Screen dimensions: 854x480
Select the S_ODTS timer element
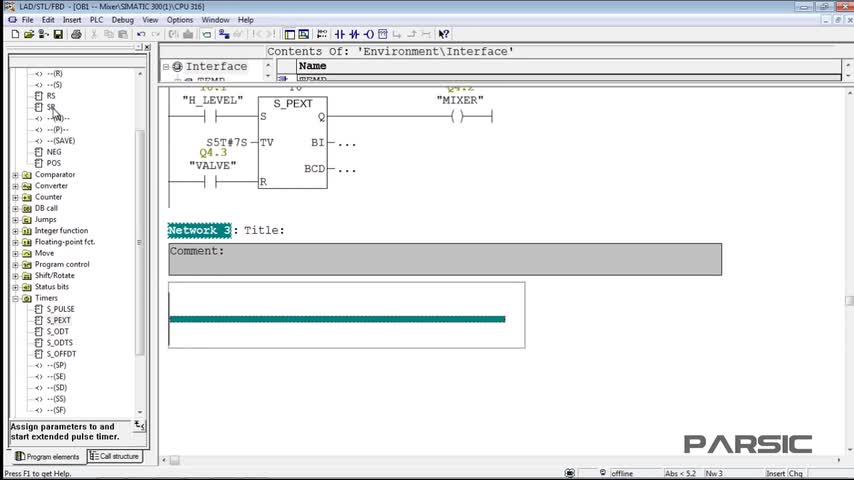point(59,343)
